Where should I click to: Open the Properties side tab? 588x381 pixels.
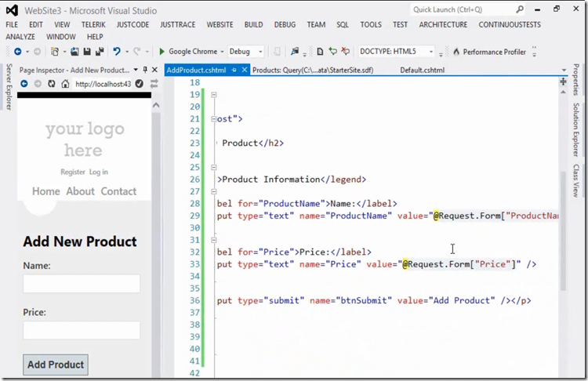[x=576, y=79]
